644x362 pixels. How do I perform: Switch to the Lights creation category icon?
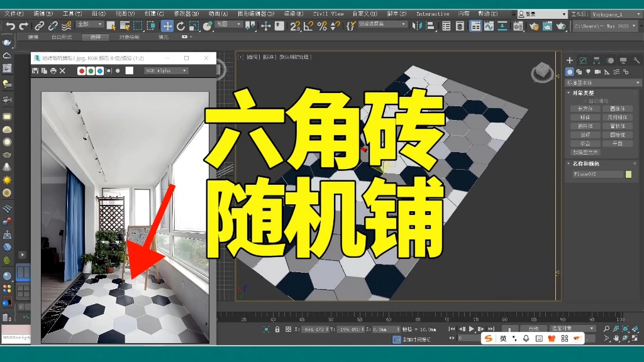[x=589, y=72]
